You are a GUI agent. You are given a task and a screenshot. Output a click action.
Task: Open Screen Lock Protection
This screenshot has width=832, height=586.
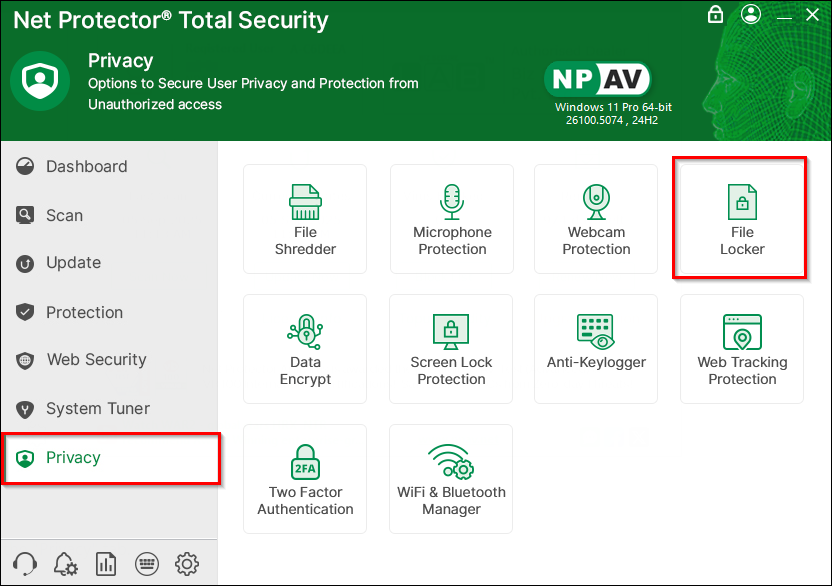point(452,349)
